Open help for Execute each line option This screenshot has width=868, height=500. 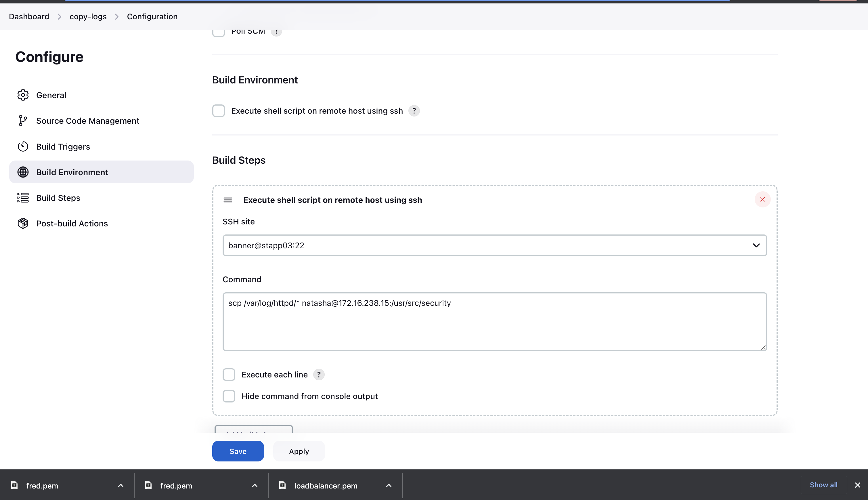click(x=319, y=374)
